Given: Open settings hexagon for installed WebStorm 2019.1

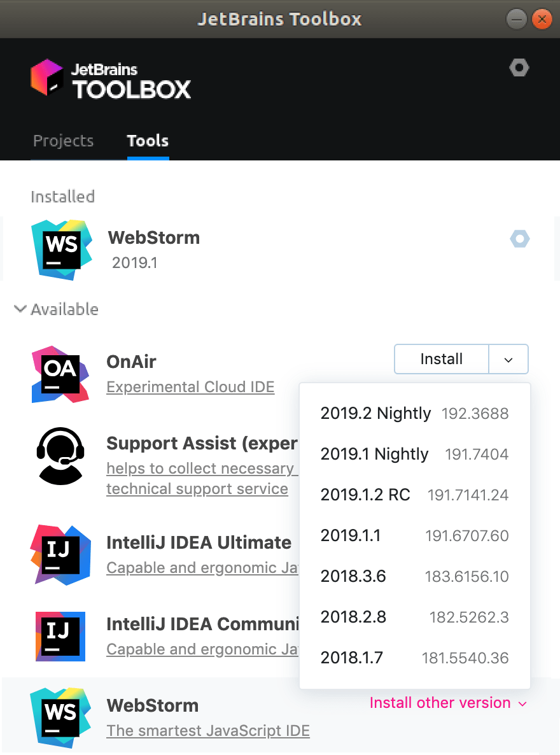Looking at the screenshot, I should (520, 239).
